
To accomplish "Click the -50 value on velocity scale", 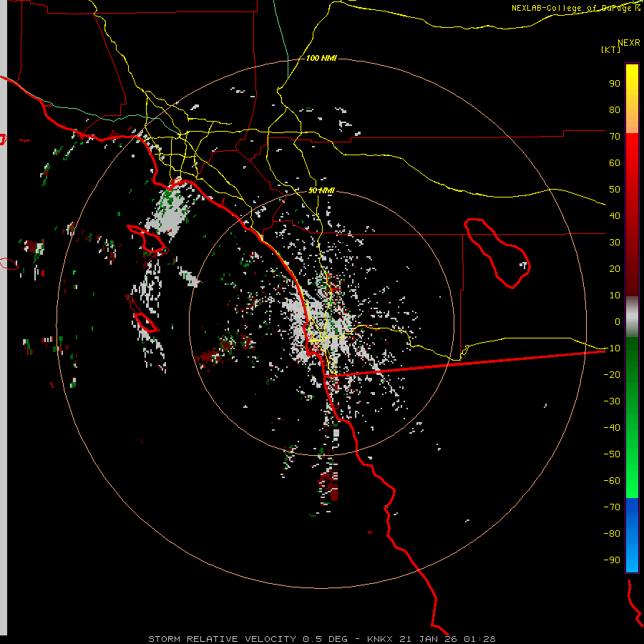I will pyautogui.click(x=612, y=454).
